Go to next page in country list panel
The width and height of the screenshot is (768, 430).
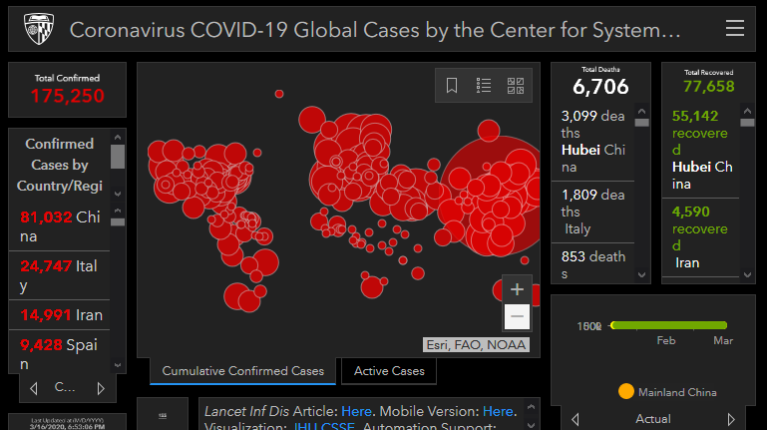pos(100,387)
